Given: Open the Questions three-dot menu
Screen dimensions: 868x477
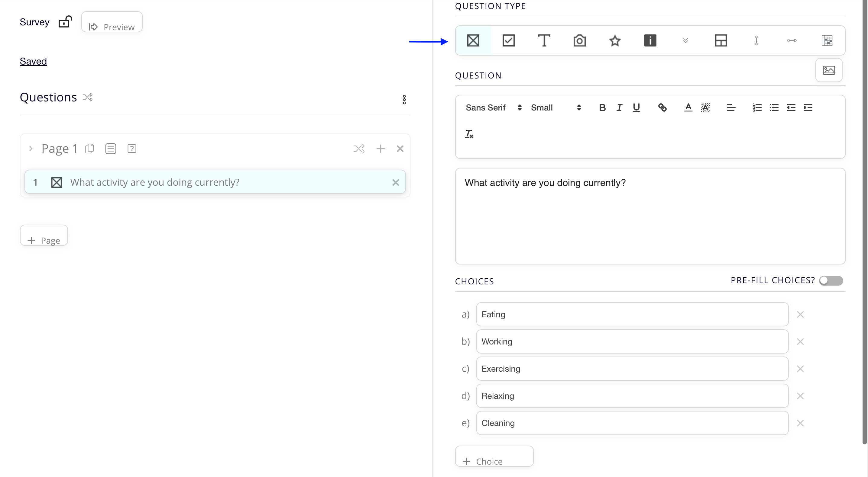Looking at the screenshot, I should coord(404,99).
